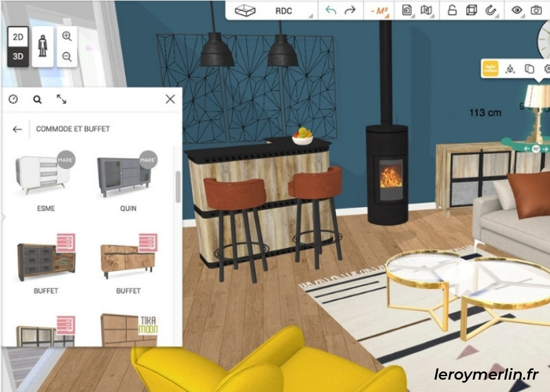Select the wood-fired stove in the room

[x=387, y=175]
